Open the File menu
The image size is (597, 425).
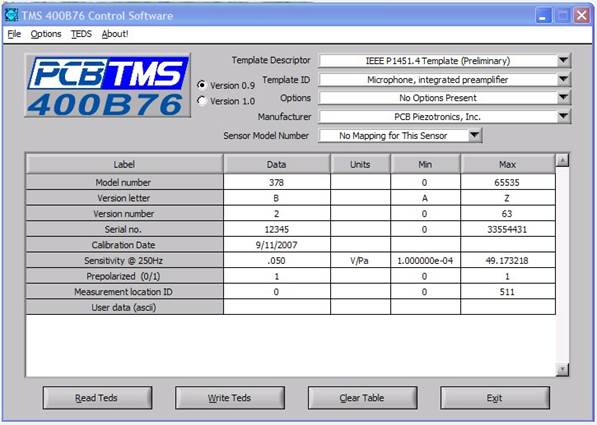14,34
